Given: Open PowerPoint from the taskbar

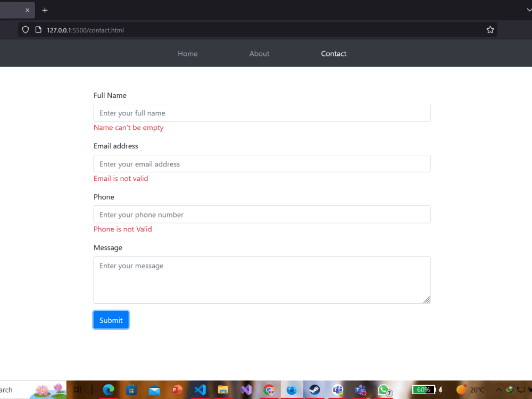Looking at the screenshot, I should pos(177,390).
